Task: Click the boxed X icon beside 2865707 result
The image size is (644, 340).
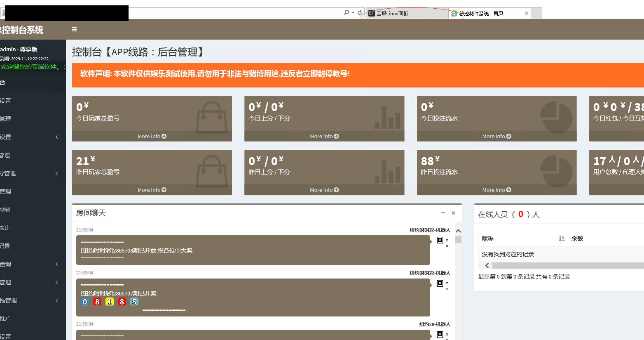Action: pyautogui.click(x=440, y=283)
